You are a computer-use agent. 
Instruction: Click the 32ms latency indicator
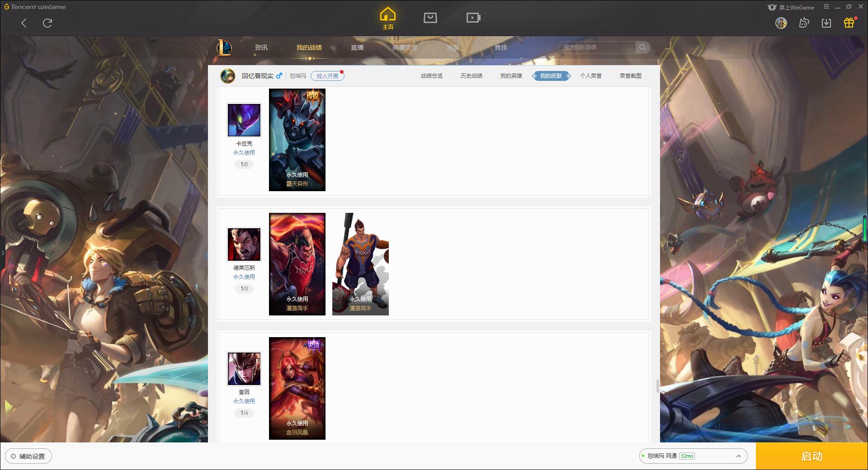687,456
